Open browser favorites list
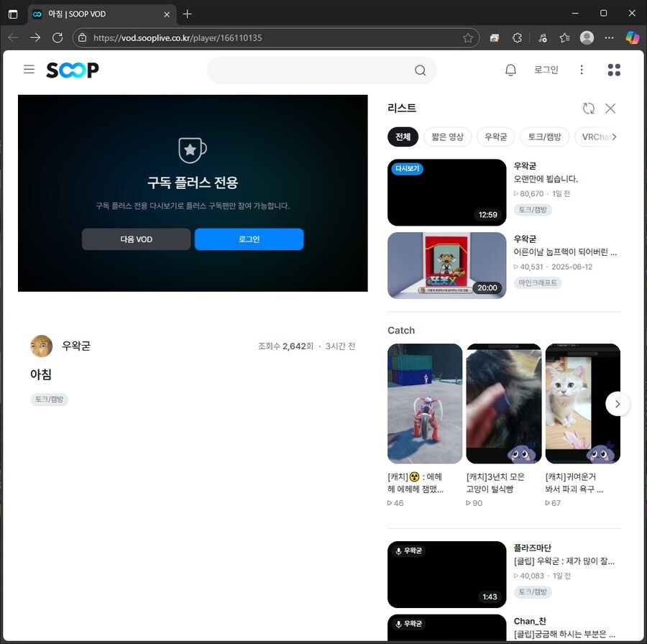This screenshot has width=647, height=644. coord(564,38)
